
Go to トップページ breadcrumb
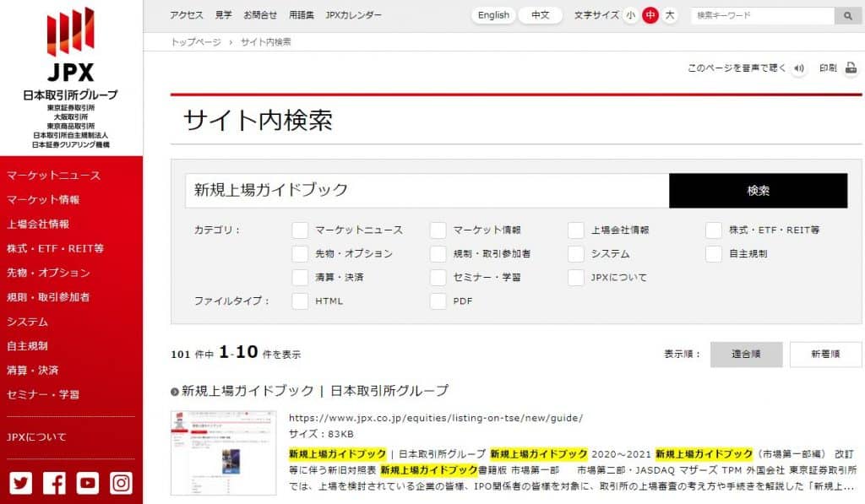tap(196, 42)
